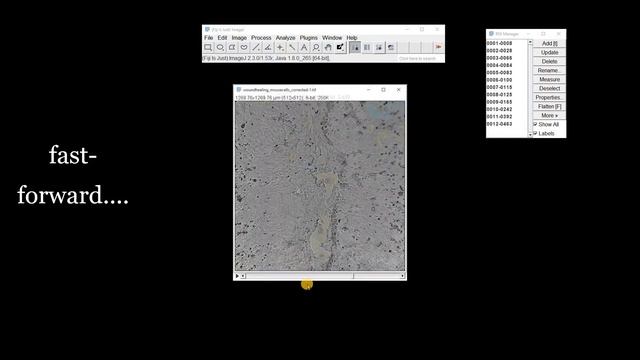
Task: Open the Window menu in Fiji
Action: point(332,38)
